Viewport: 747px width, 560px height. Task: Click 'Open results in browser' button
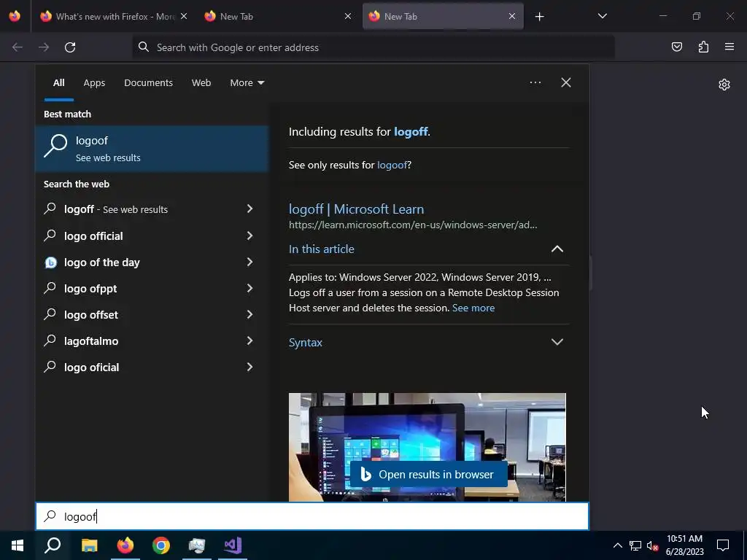(428, 474)
